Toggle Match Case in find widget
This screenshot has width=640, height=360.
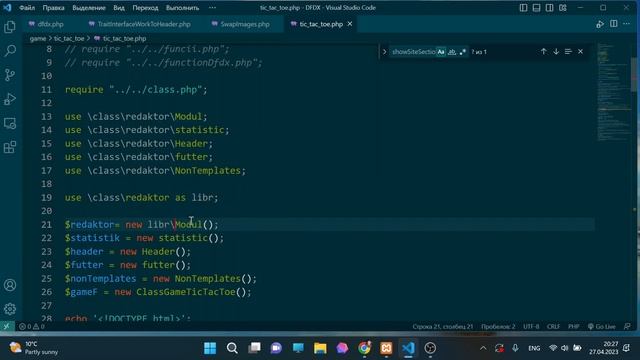point(441,52)
